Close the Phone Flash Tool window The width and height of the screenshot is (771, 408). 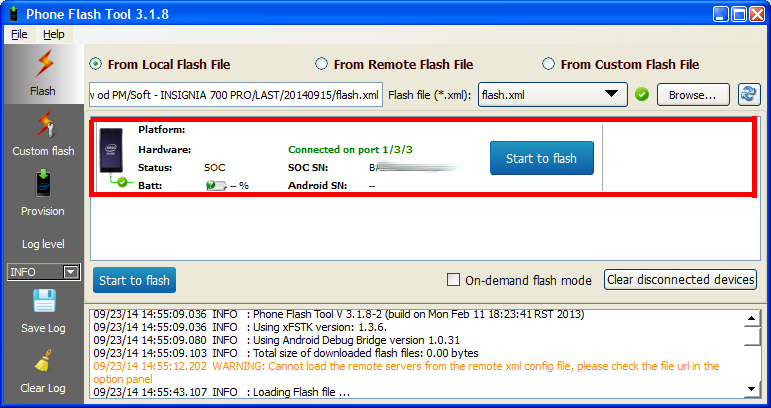pyautogui.click(x=757, y=14)
